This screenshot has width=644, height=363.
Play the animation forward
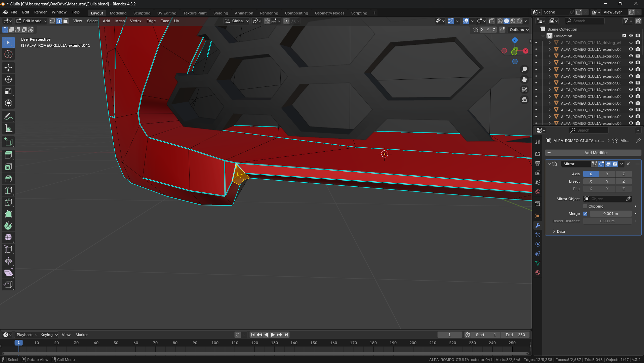tap(273, 335)
